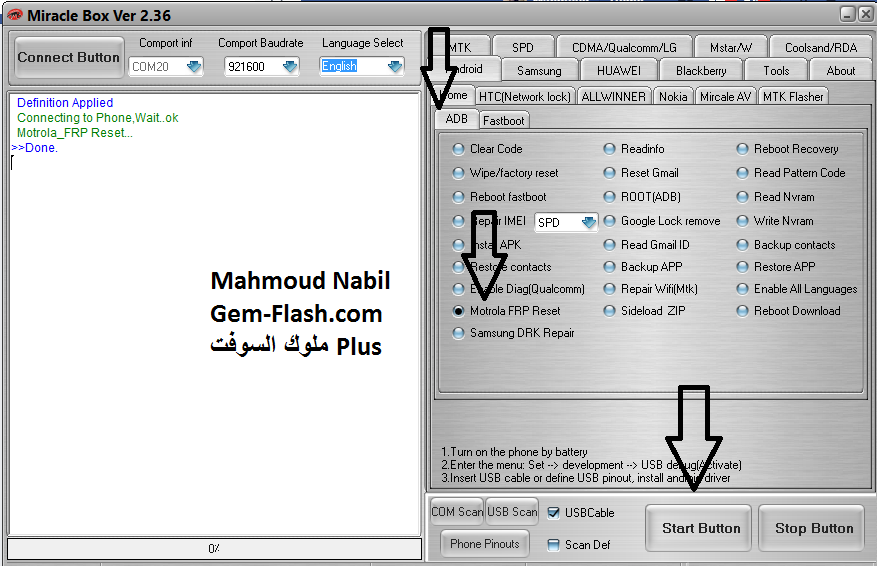877x566 pixels.
Task: Click the 'Definition Applied' log line
Action: point(65,103)
